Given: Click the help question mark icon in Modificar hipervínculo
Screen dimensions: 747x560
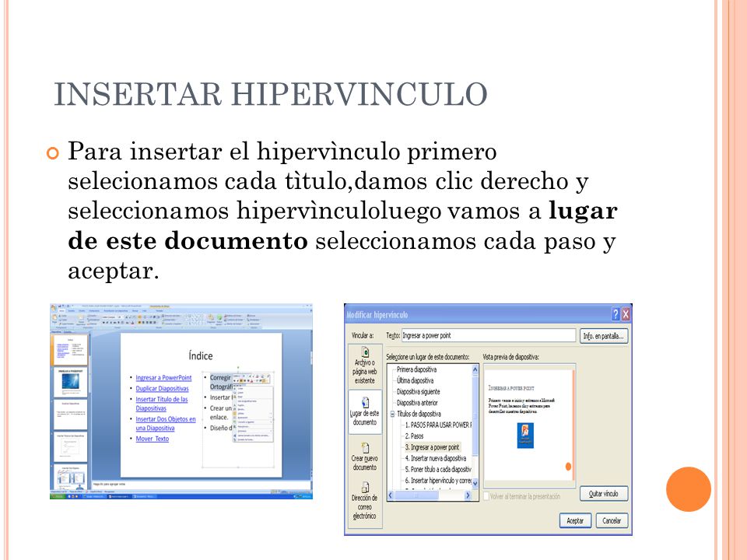Looking at the screenshot, I should pos(615,314).
